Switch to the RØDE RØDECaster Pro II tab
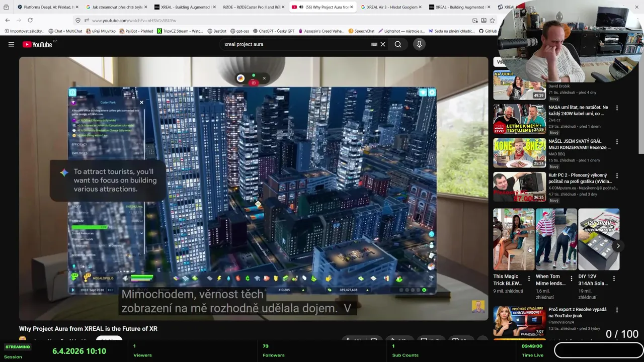The image size is (644, 362). [x=252, y=7]
